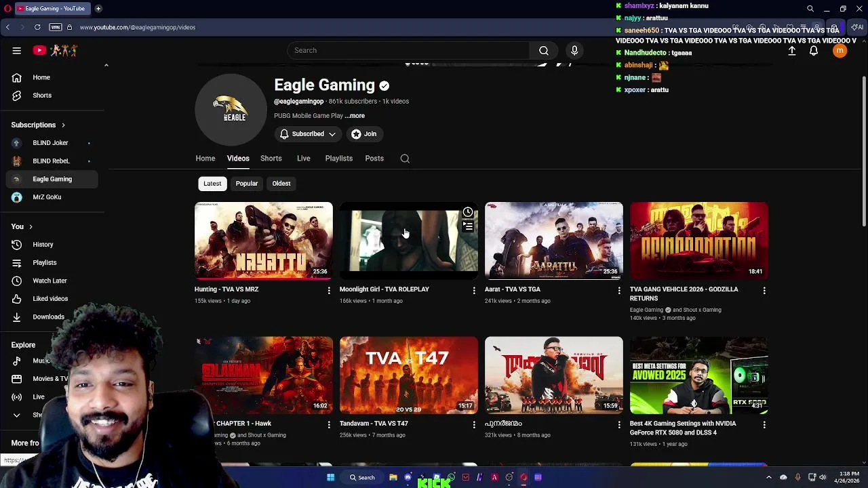Image resolution: width=868 pixels, height=488 pixels.
Task: Expand the You section chevron
Action: [31, 227]
